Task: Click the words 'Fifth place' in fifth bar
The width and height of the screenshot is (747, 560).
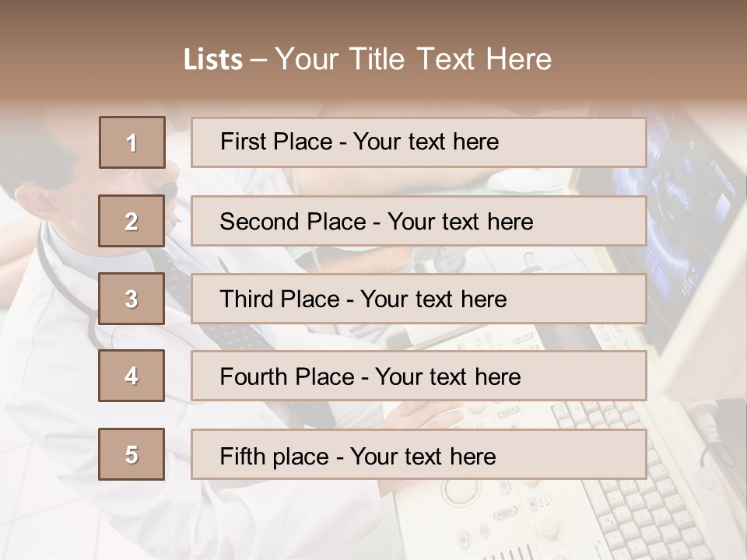Action: pos(275,457)
